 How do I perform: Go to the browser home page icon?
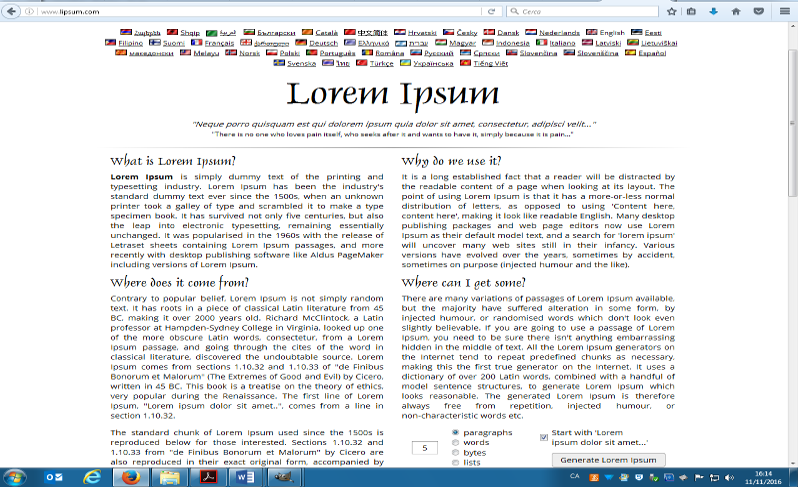[736, 12]
